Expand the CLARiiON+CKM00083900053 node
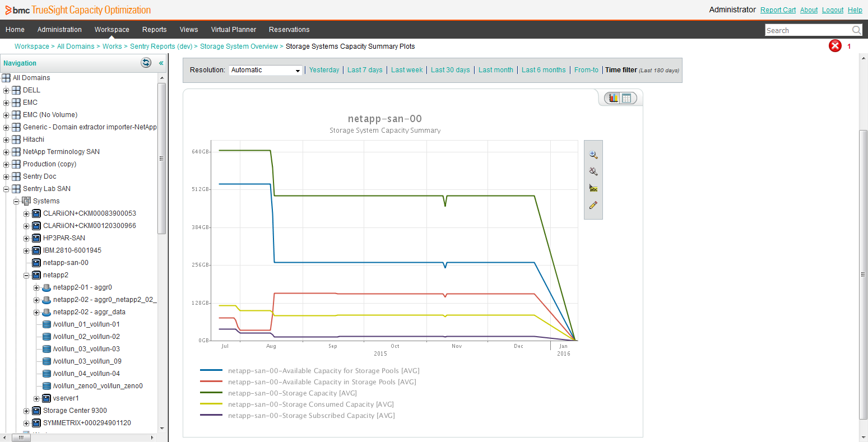Viewport: 868px width, 442px height. click(26, 213)
